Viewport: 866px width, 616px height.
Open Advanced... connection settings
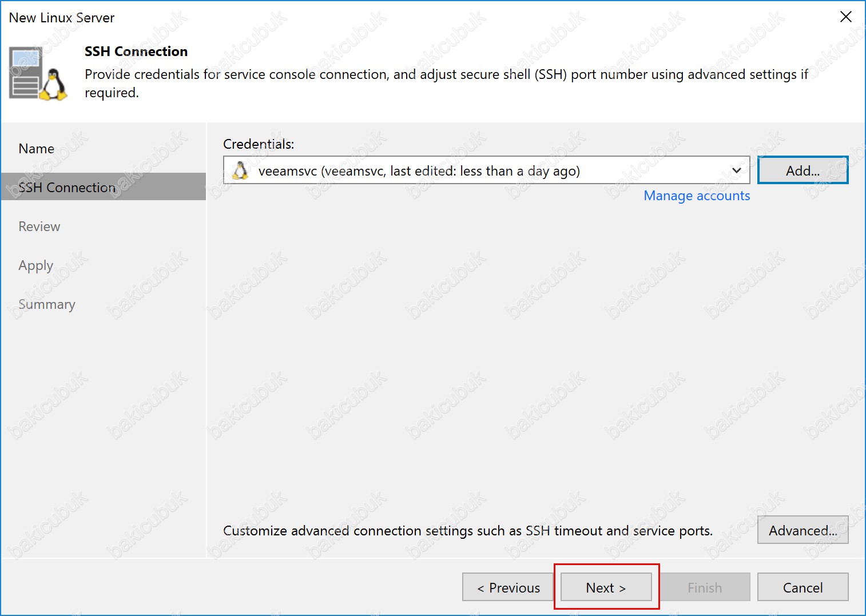[803, 530]
